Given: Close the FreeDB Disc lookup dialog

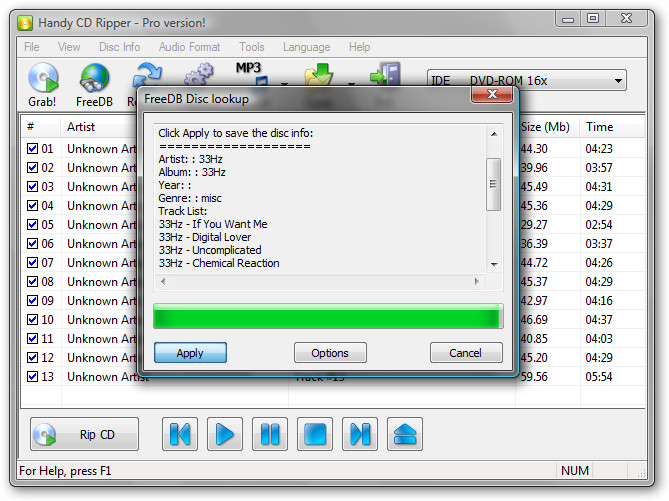Looking at the screenshot, I should (492, 94).
